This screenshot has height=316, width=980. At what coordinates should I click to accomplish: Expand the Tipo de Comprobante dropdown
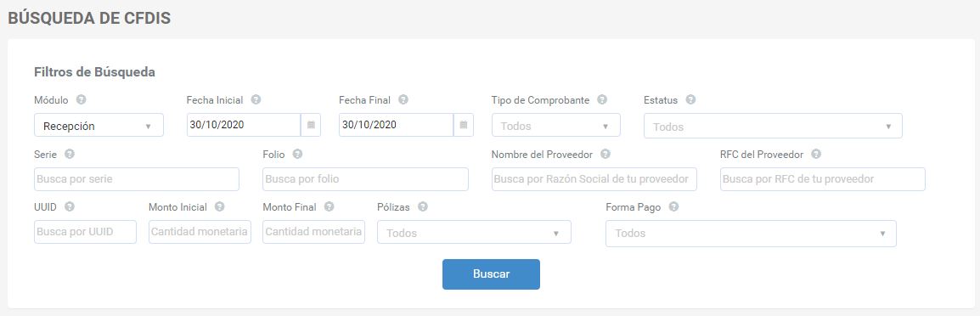pyautogui.click(x=555, y=125)
